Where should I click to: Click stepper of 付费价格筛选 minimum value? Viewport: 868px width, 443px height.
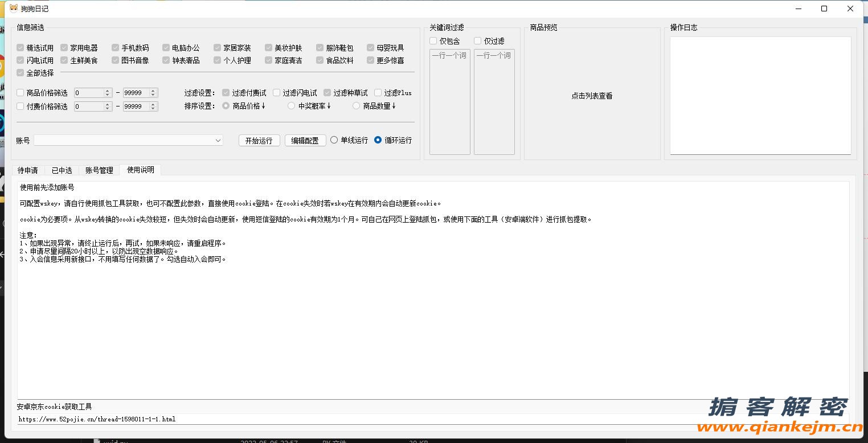(107, 106)
